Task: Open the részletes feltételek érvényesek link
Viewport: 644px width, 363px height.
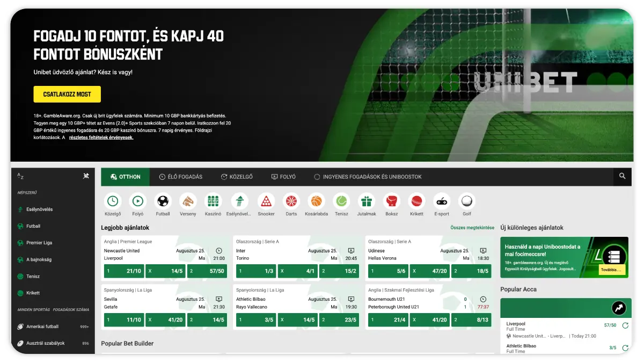Action: [101, 137]
